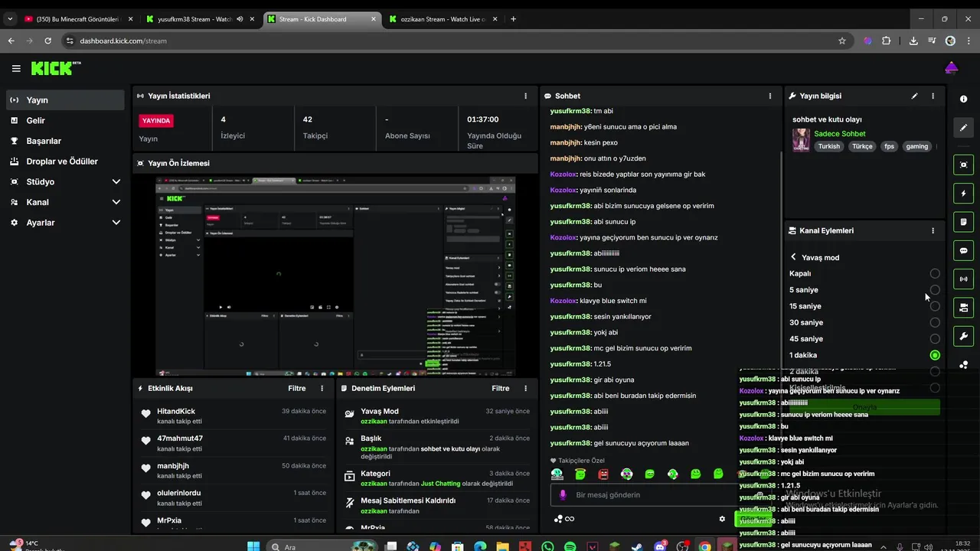Click the channel points icon in right toolbar
Screen dimensions: 980x551
(963, 365)
